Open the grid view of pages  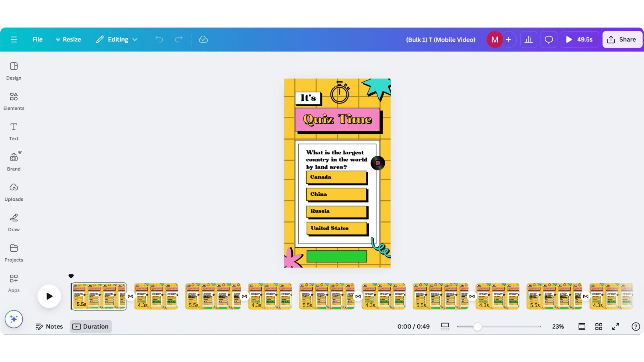coord(599,326)
